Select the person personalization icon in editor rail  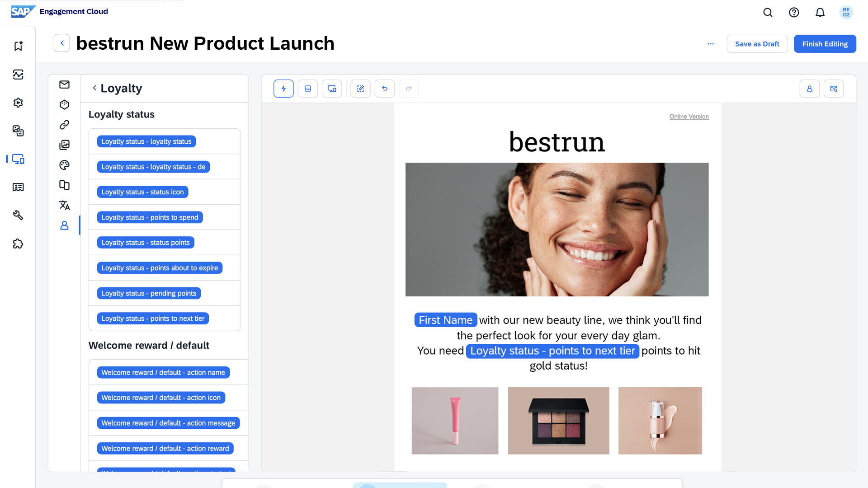(x=64, y=225)
